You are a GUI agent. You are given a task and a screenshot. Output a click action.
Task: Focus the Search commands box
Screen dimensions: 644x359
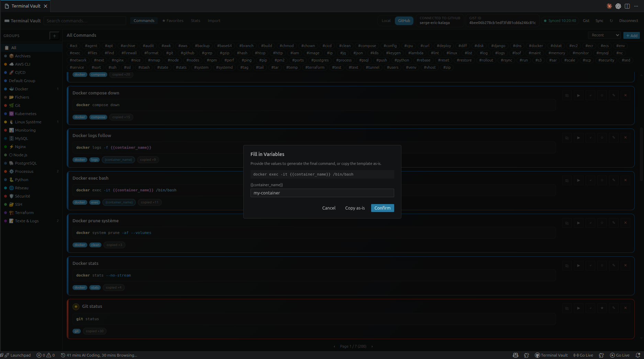pos(85,21)
